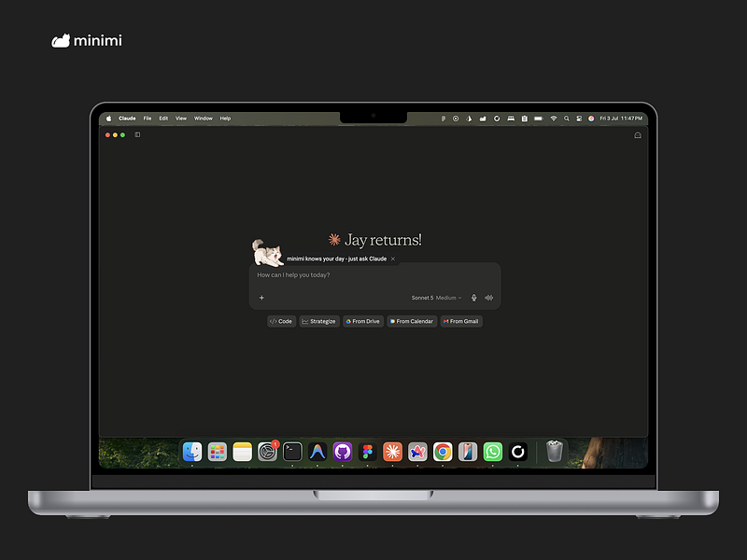Image resolution: width=747 pixels, height=560 pixels.
Task: Open the blue arc app in Dock
Action: [317, 452]
